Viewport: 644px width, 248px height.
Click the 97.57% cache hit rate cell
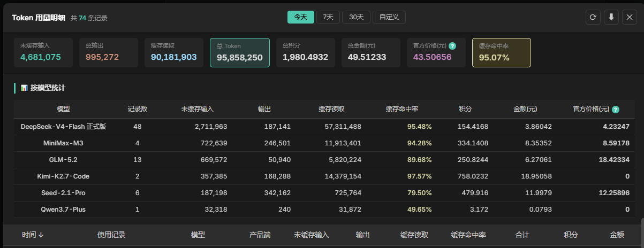click(x=419, y=176)
